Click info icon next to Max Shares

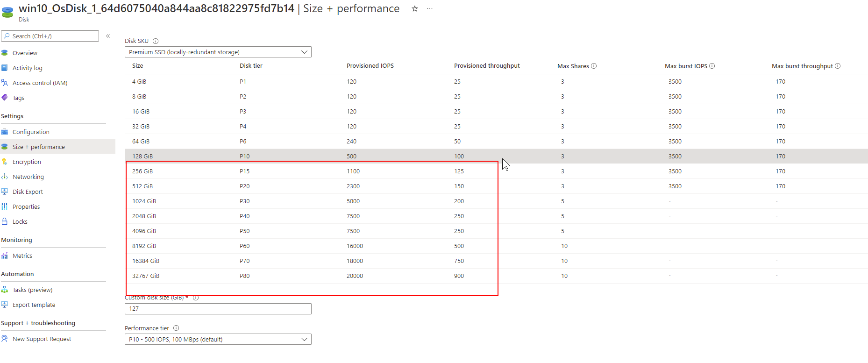[594, 66]
